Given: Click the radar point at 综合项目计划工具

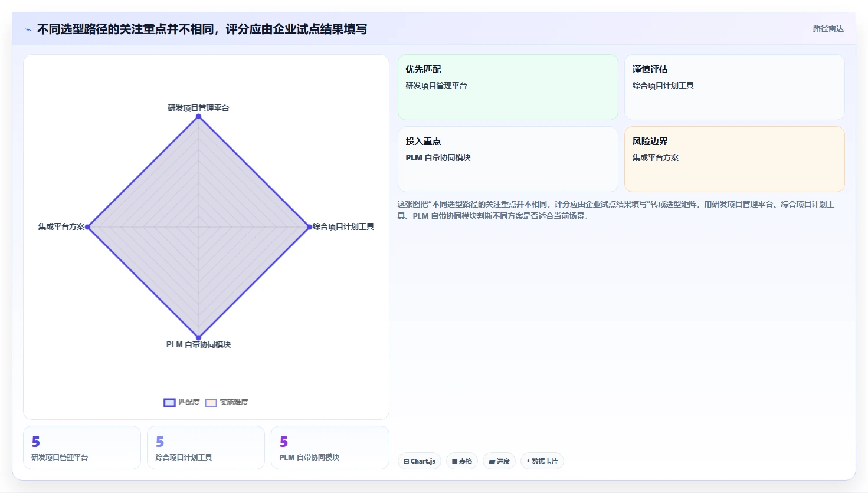Looking at the screenshot, I should 309,227.
